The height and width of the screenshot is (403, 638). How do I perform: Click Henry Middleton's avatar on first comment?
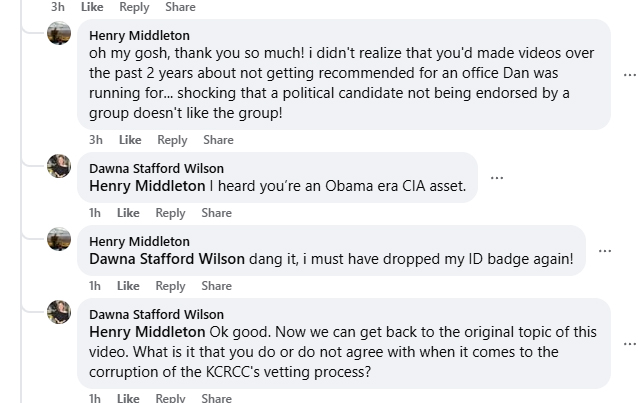click(59, 34)
